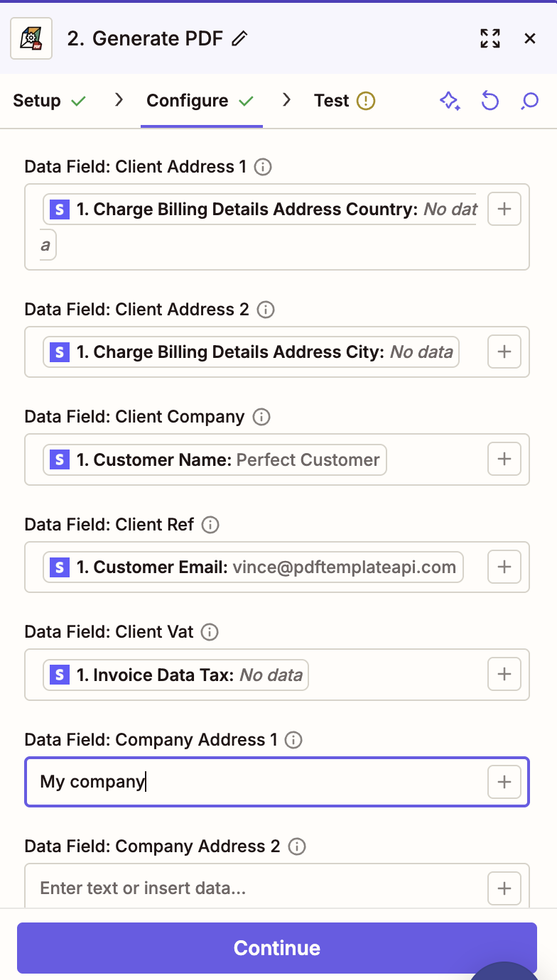The width and height of the screenshot is (557, 980).
Task: Click the Continue button
Action: pyautogui.click(x=277, y=947)
